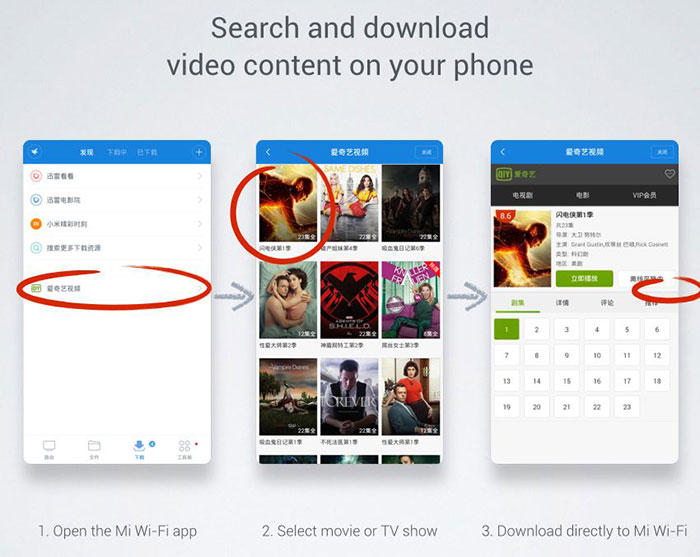The image size is (700, 557).
Task: Expand the 小米精彩时刻 row chevron
Action: (200, 224)
